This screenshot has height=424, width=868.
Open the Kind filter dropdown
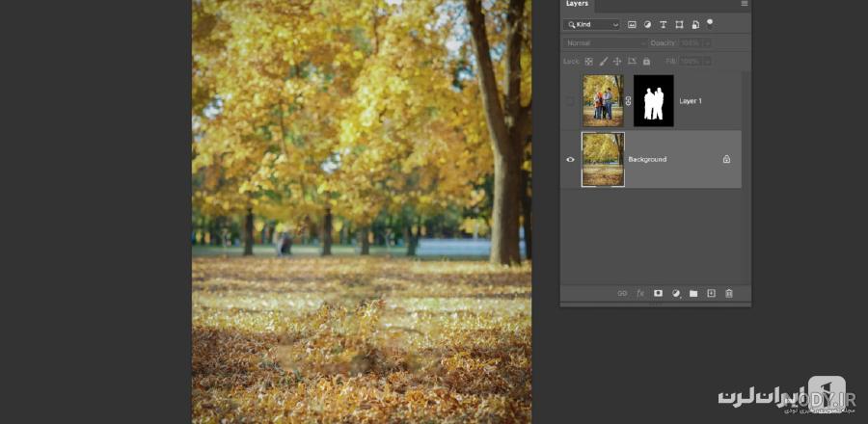coord(591,24)
